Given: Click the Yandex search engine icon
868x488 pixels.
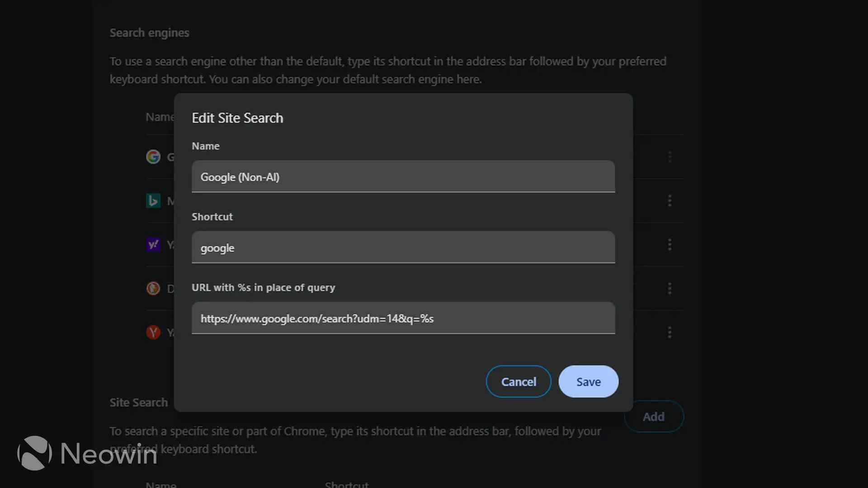Looking at the screenshot, I should tap(153, 332).
